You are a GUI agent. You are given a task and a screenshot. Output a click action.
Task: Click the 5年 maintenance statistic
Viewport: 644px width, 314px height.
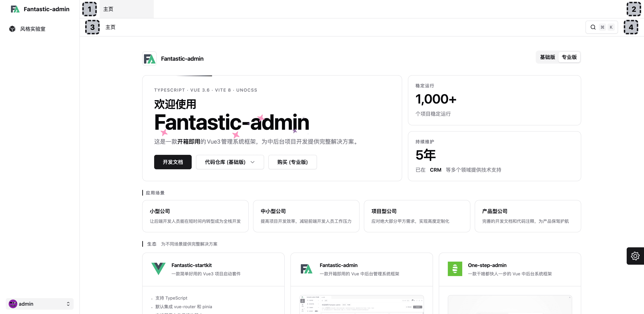[425, 155]
